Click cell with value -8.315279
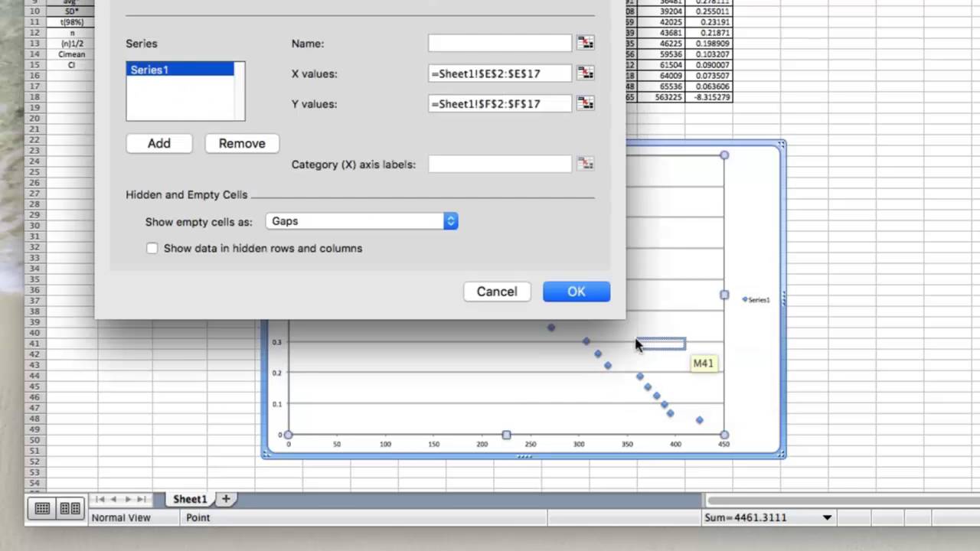Screen dimensions: 980x551 709,97
